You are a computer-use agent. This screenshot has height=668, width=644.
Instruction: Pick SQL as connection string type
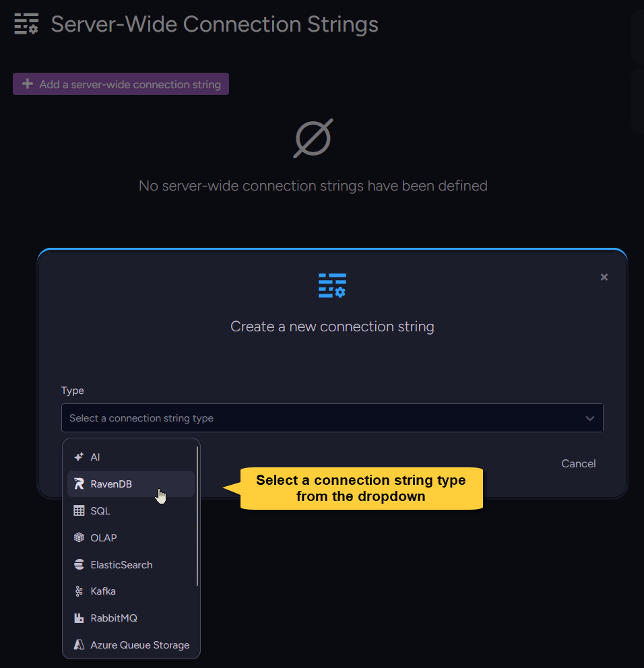click(131, 511)
